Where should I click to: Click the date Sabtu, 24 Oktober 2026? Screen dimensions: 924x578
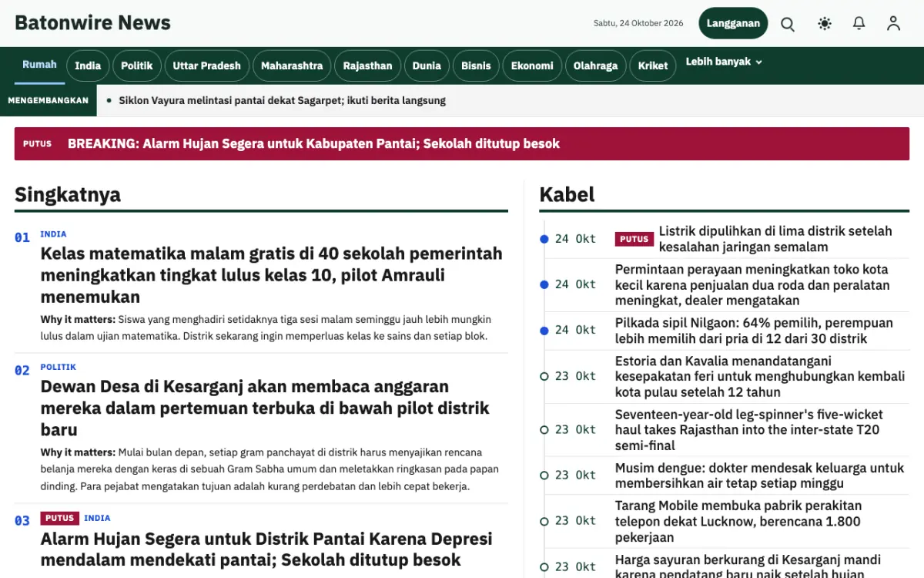point(638,23)
